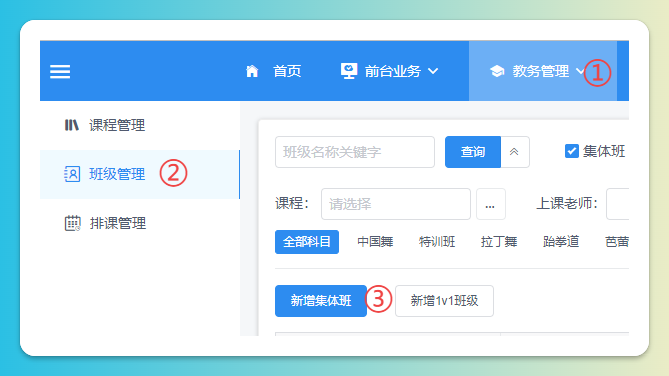The width and height of the screenshot is (669, 376).
Task: Select the 中国舞 subject filter
Action: pyautogui.click(x=375, y=242)
